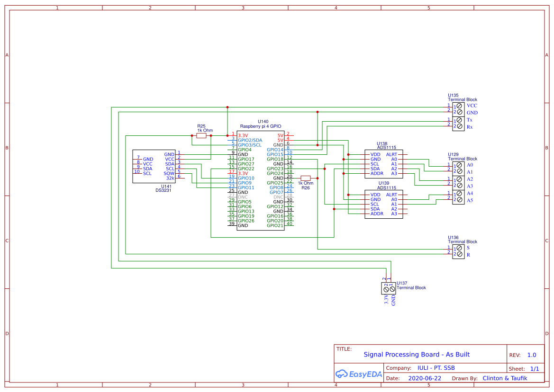Select the U141 DS3231 component symbol
This screenshot has width=554, height=392.
[x=154, y=166]
